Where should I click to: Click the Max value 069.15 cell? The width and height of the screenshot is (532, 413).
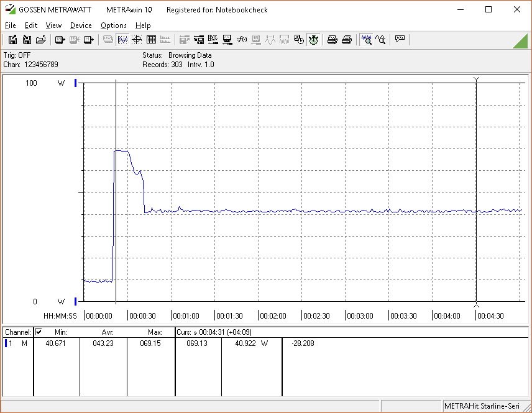pyautogui.click(x=150, y=343)
